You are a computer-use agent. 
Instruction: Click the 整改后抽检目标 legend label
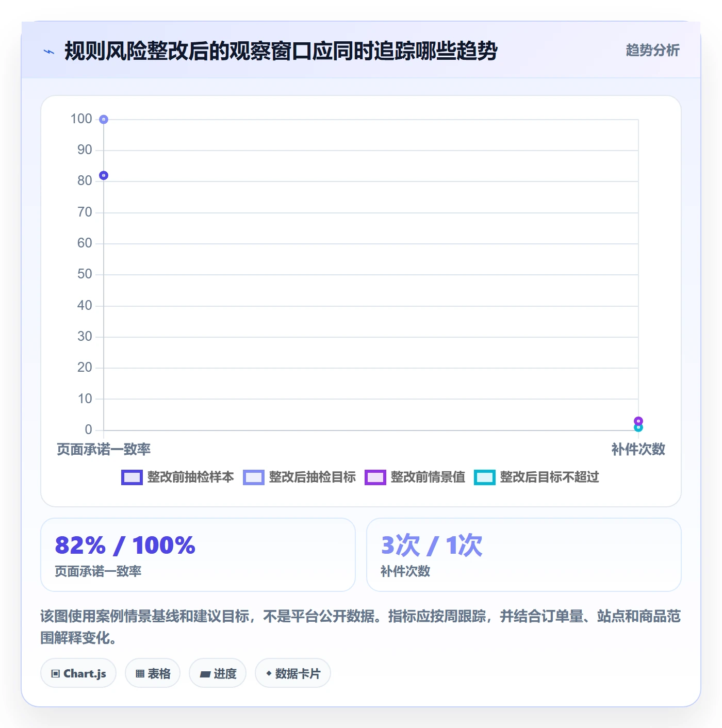[312, 477]
